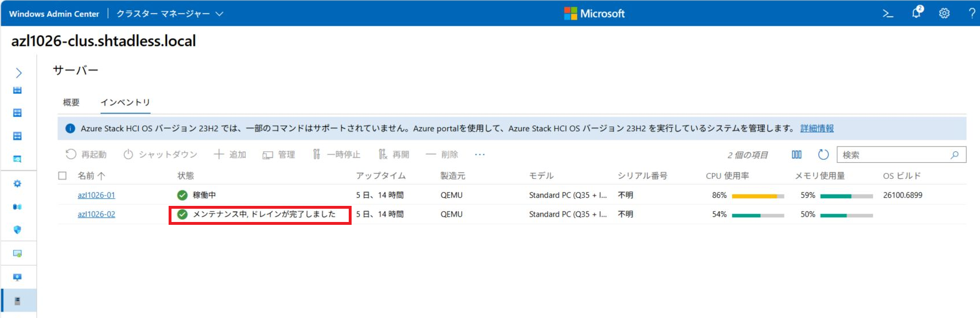
Task: Switch to the 概要 tab
Action: pos(71,102)
